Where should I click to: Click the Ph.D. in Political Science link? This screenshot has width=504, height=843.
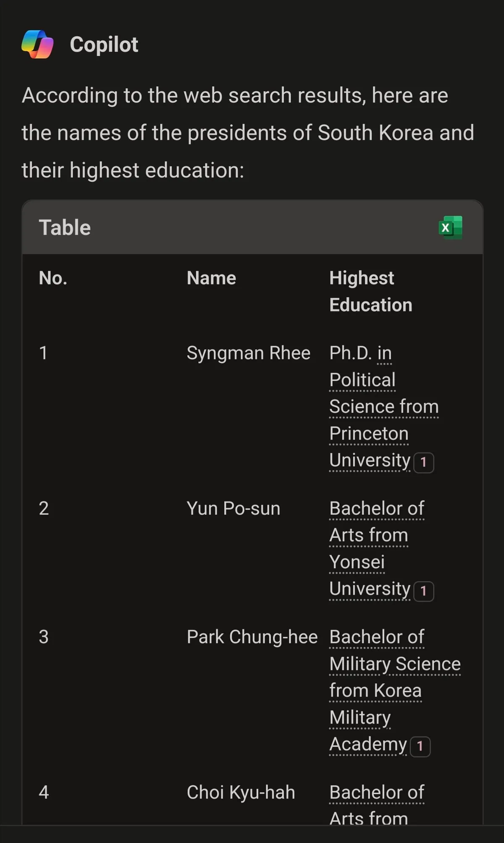(362, 379)
